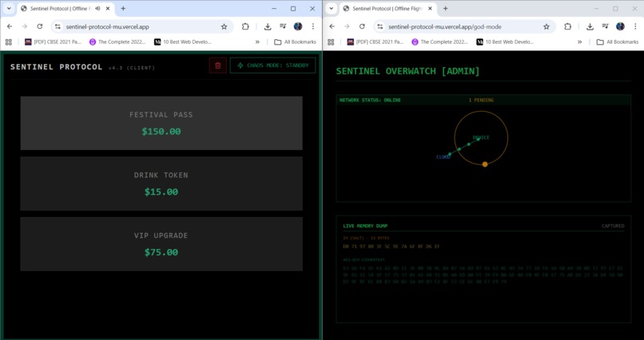Toggle Chaos Mode: Standby button
This screenshot has height=340, width=644.
(x=272, y=65)
